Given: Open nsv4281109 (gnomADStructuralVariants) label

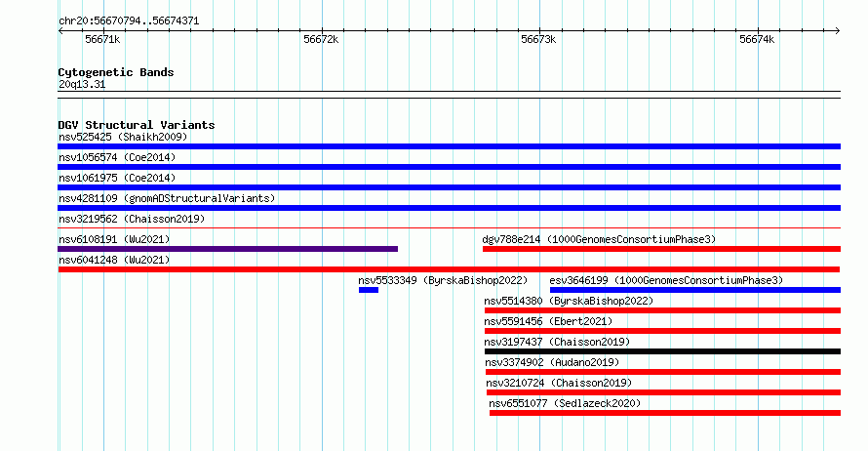Looking at the screenshot, I should [167, 198].
